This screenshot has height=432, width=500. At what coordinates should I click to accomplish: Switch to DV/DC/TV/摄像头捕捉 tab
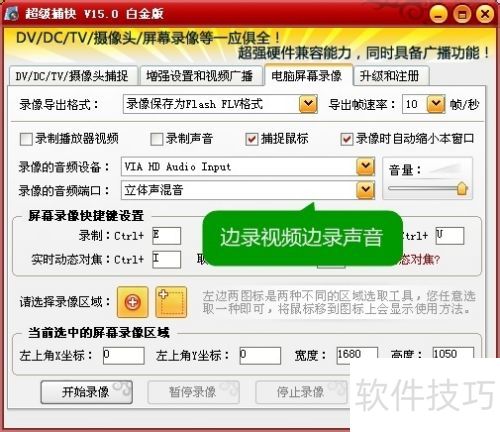pos(72,76)
